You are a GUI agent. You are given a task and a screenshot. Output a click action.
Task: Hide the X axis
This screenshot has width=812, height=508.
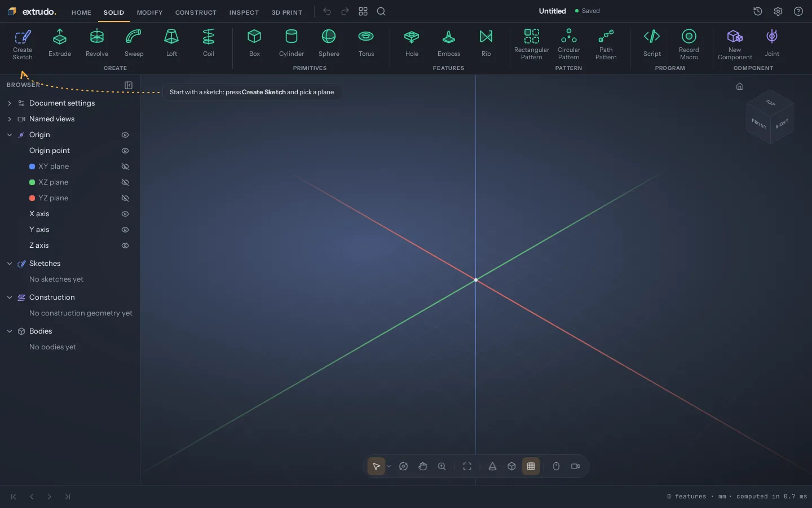coord(125,214)
